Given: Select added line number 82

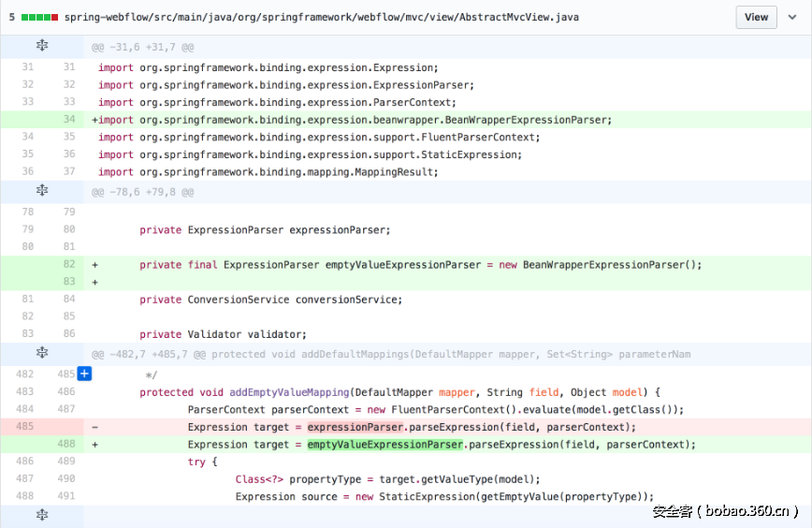Looking at the screenshot, I should coord(69,265).
